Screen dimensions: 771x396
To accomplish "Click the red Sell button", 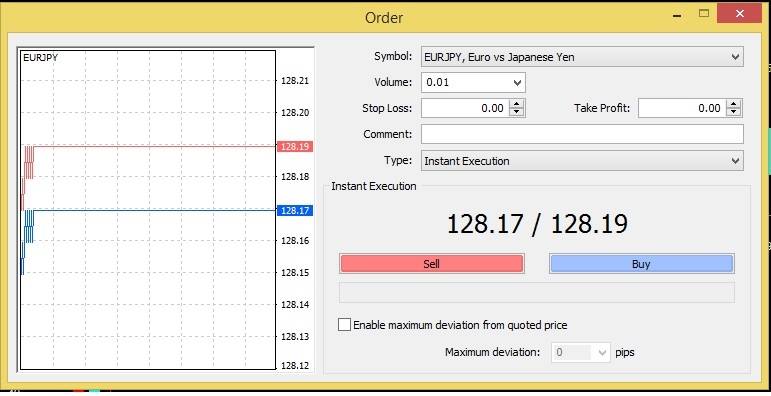I will [432, 264].
